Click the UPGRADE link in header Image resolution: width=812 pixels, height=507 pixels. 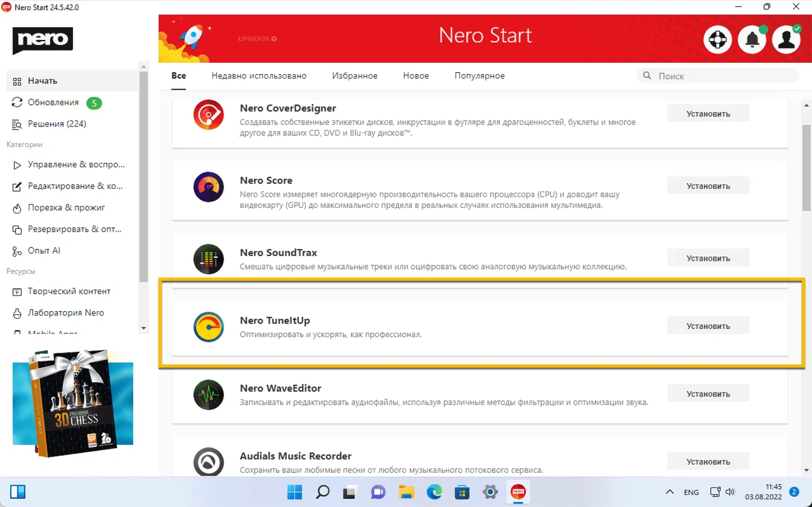257,39
